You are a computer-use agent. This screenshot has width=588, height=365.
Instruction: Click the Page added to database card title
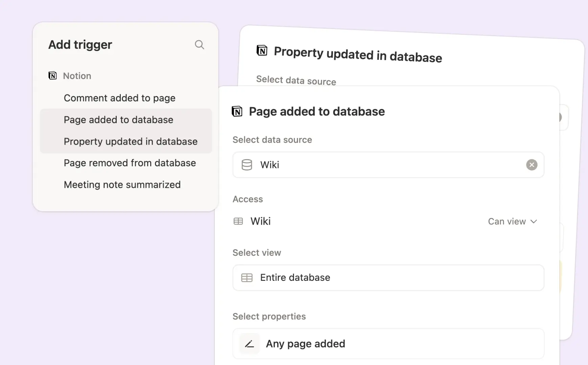pos(317,112)
